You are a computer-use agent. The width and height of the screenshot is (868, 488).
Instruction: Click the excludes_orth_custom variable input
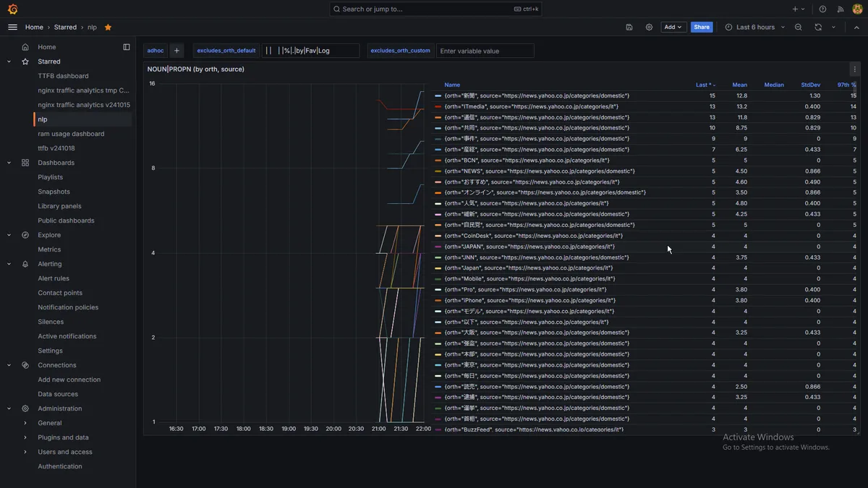[485, 51]
